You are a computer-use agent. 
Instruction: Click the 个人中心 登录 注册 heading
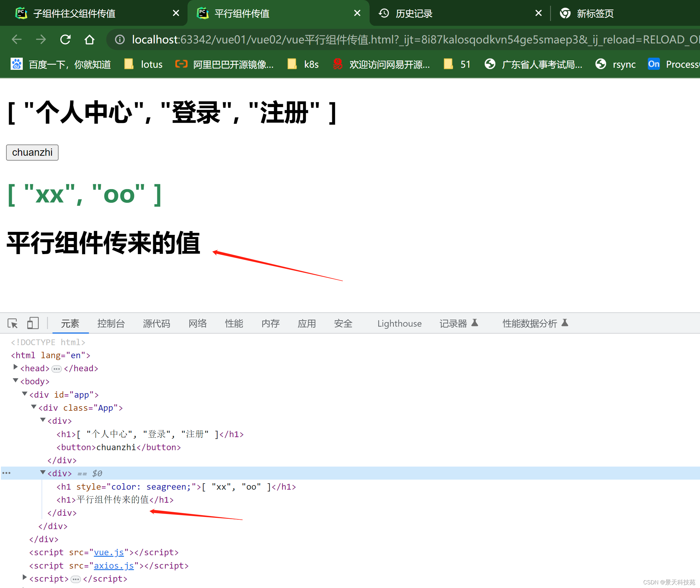(172, 112)
